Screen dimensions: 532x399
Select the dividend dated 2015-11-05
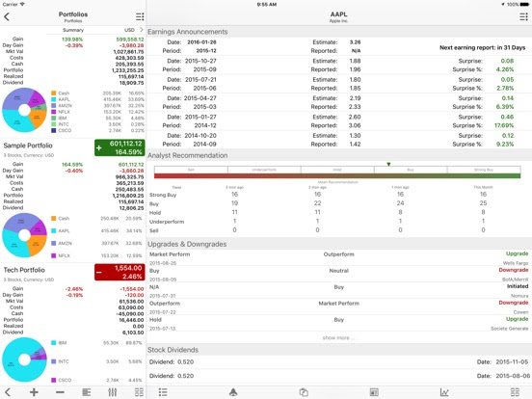(x=339, y=362)
